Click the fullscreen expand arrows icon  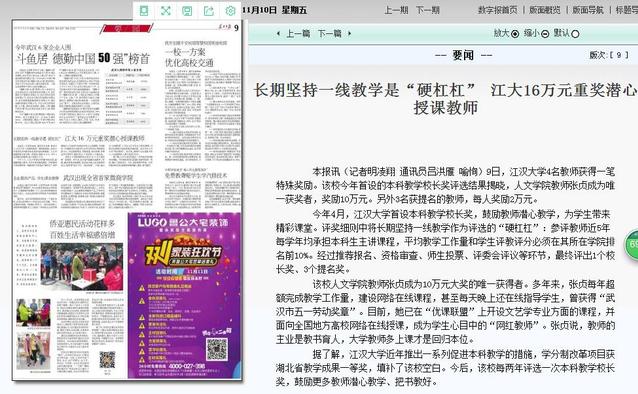(x=166, y=11)
